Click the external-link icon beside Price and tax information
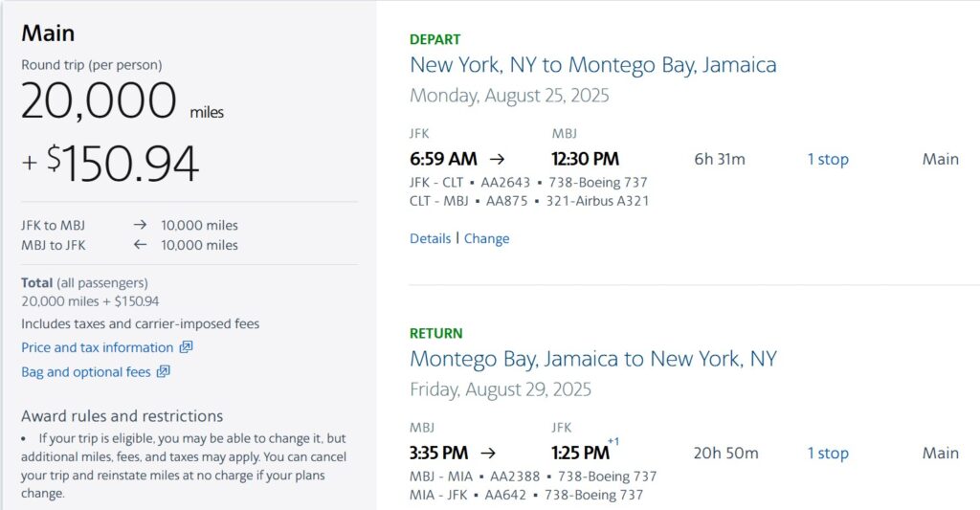 (187, 347)
